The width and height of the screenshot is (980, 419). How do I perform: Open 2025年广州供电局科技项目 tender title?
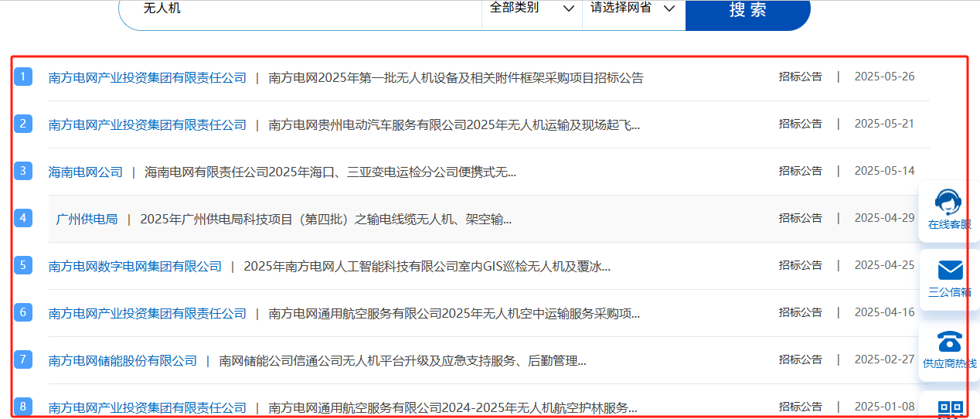pyautogui.click(x=326, y=219)
